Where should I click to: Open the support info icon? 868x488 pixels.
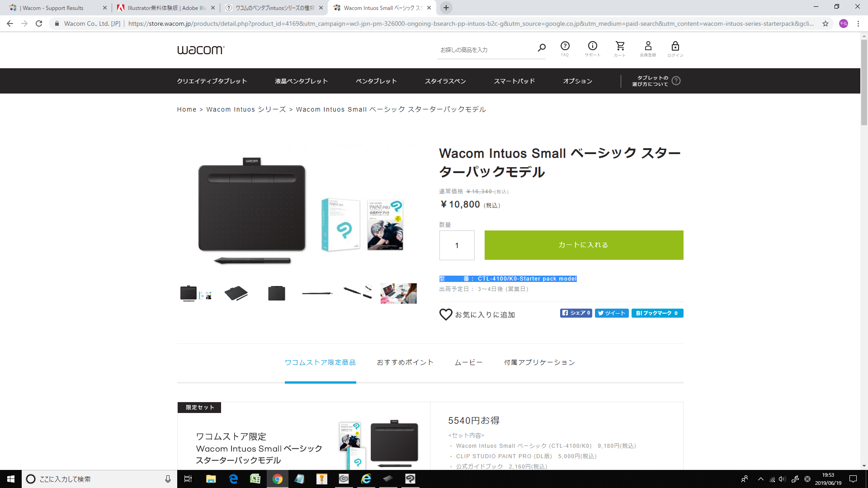(x=592, y=46)
